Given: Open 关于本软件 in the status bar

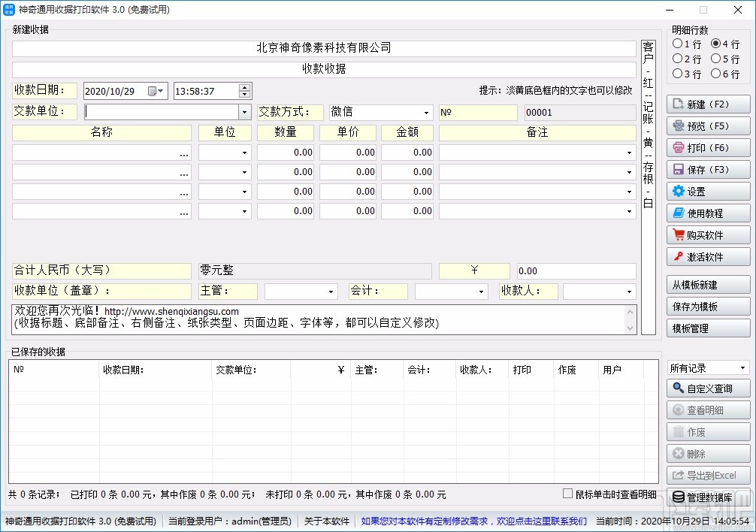Looking at the screenshot, I should [326, 521].
